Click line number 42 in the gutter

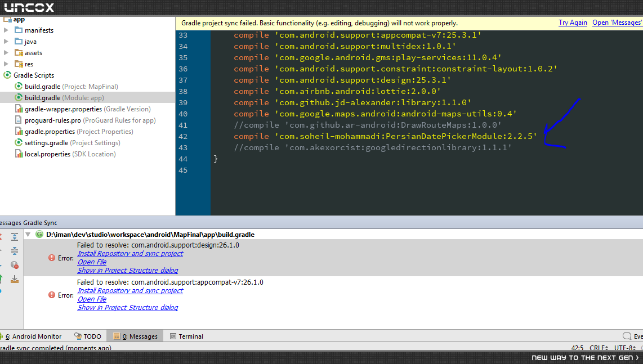pyautogui.click(x=183, y=137)
